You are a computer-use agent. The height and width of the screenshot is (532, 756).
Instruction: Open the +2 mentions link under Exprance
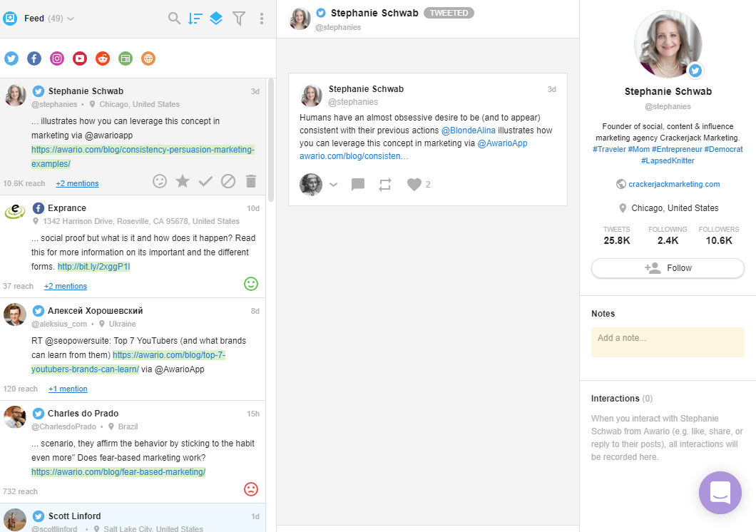pos(66,286)
